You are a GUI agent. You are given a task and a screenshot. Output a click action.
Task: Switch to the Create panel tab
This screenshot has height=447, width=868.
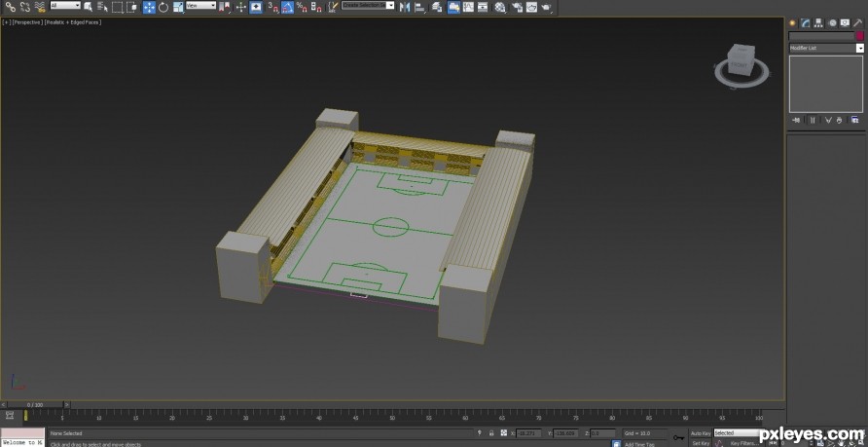coord(792,22)
